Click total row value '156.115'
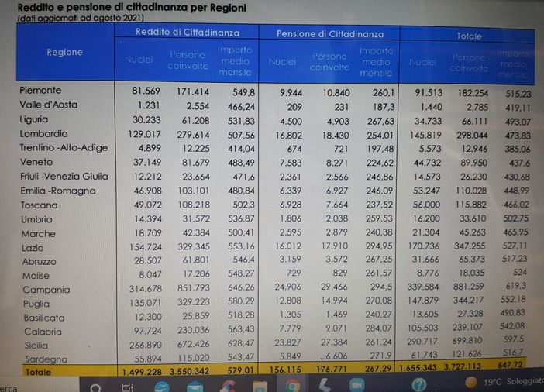The image size is (544, 392). click(285, 370)
